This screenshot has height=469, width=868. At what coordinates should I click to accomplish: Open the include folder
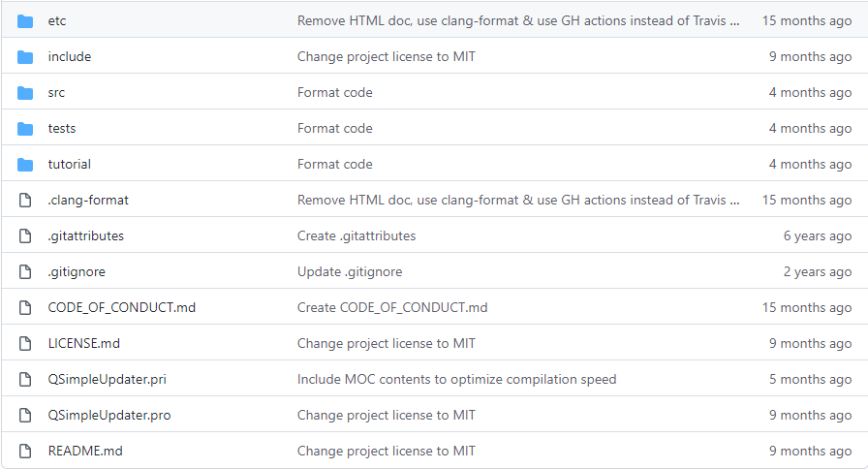[x=69, y=56]
